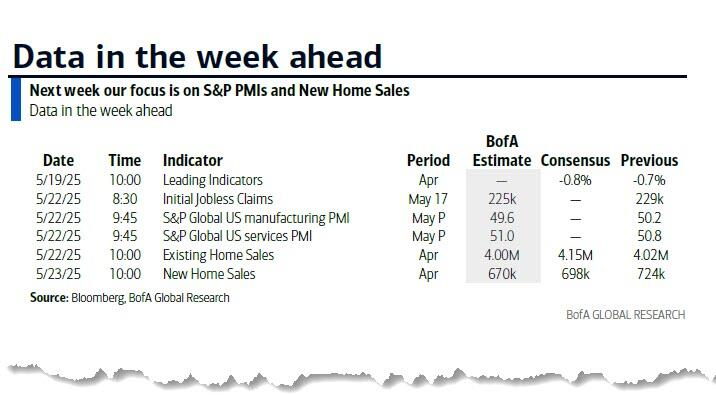Screen dimensions: 716x395
Task: Click the New Home Sales indicator
Action: 209,274
